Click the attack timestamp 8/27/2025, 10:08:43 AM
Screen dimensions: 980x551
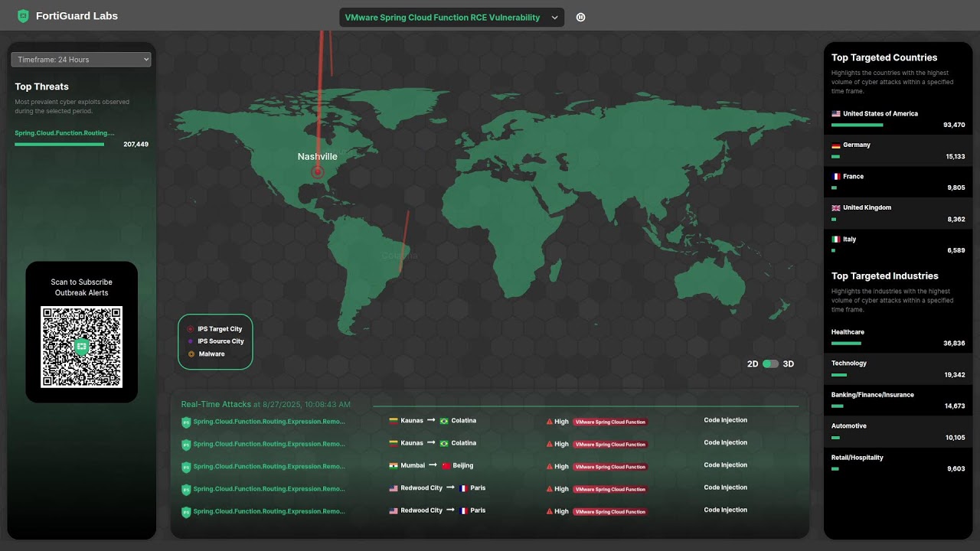pos(307,404)
